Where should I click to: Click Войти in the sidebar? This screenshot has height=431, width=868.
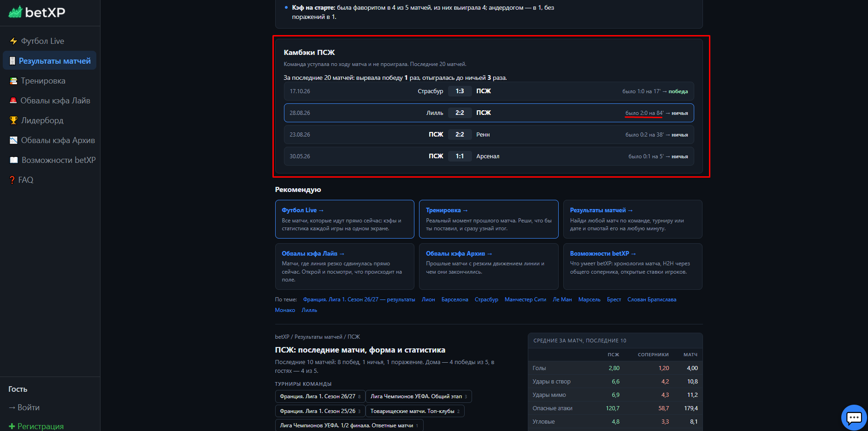(24, 407)
